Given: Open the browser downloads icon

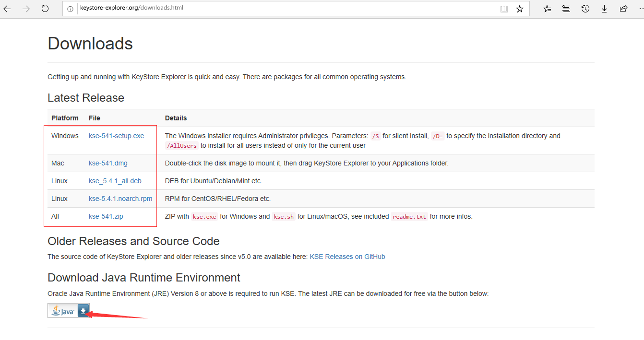Looking at the screenshot, I should coord(604,9).
